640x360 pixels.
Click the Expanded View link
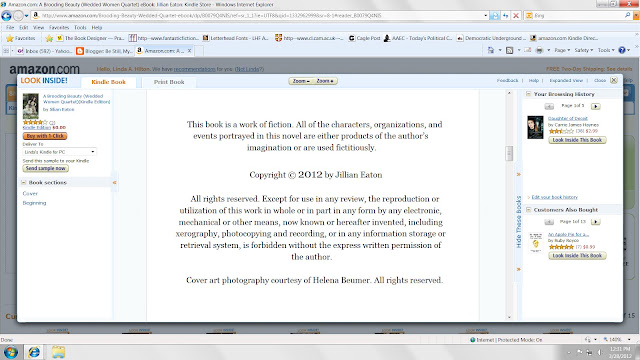point(566,80)
